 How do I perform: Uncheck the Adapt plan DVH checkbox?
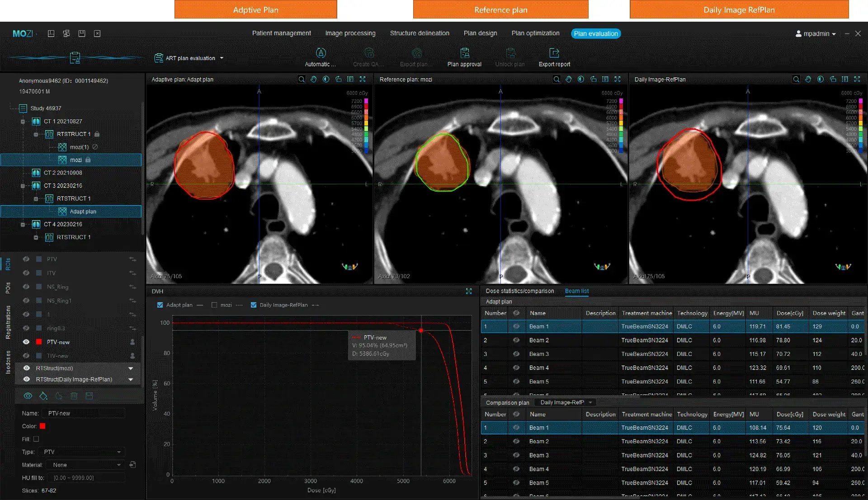[160, 305]
